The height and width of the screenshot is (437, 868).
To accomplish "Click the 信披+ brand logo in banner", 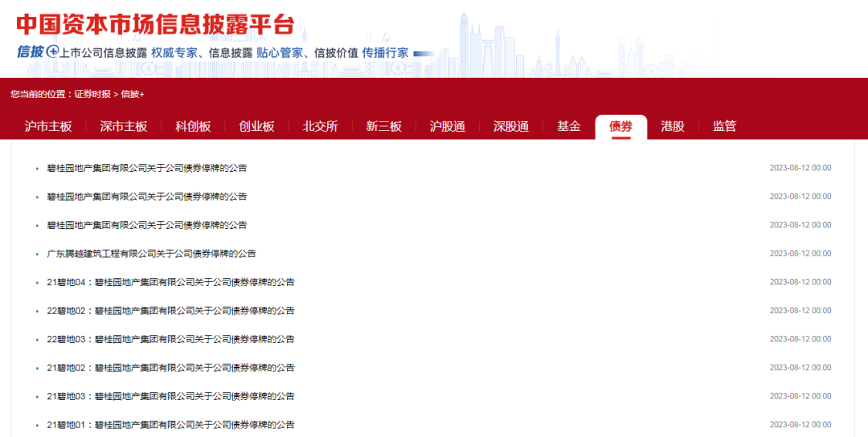I will [x=37, y=52].
